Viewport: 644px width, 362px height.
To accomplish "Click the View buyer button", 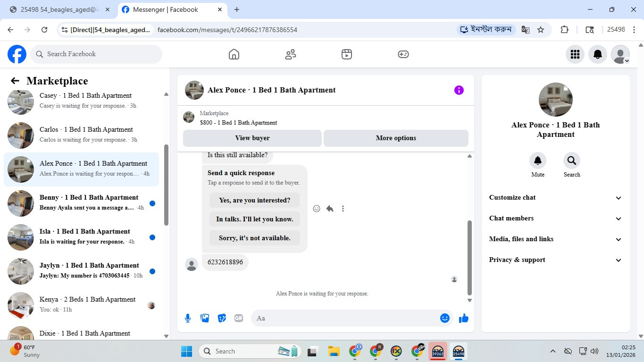I will click(252, 138).
